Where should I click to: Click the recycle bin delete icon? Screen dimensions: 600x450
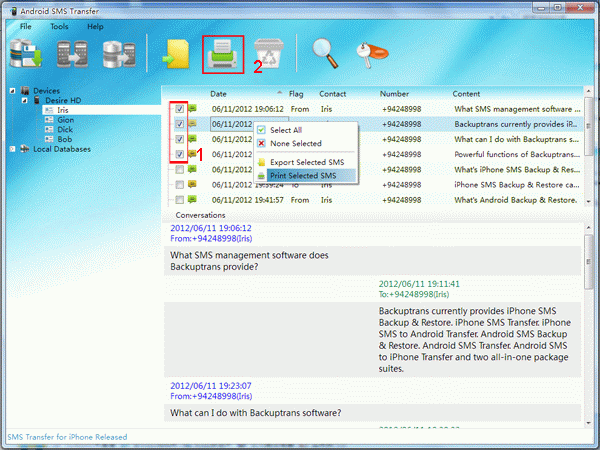point(269,53)
